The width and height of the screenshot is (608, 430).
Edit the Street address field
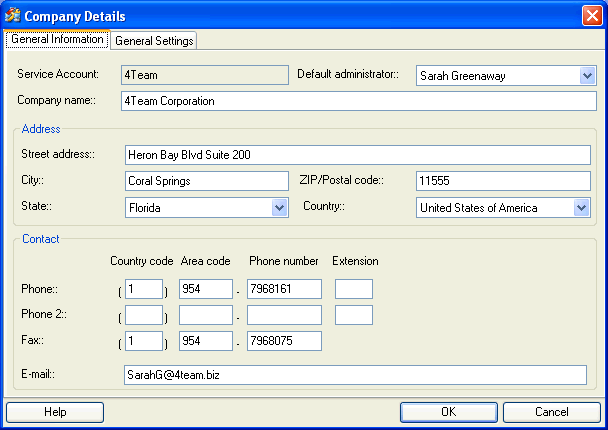click(358, 155)
